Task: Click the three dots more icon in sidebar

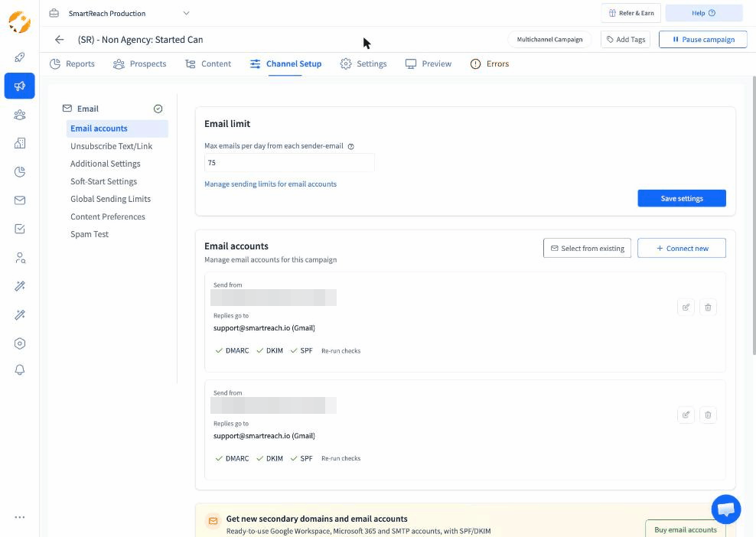Action: click(20, 517)
